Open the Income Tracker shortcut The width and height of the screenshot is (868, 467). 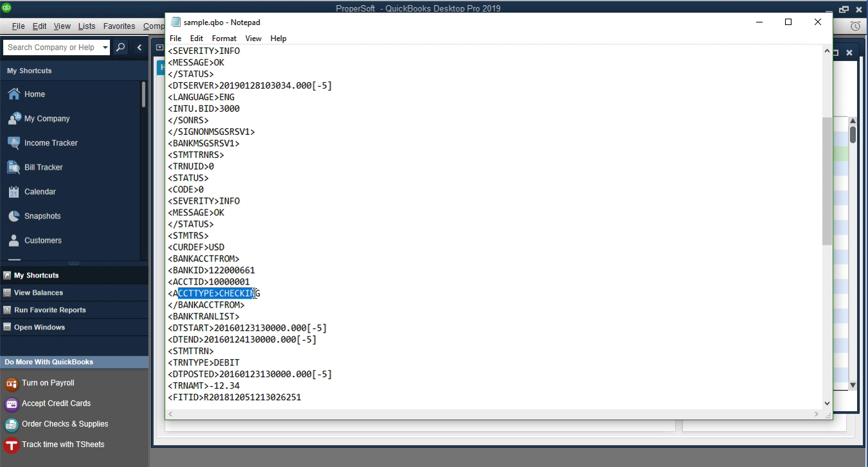coord(51,143)
